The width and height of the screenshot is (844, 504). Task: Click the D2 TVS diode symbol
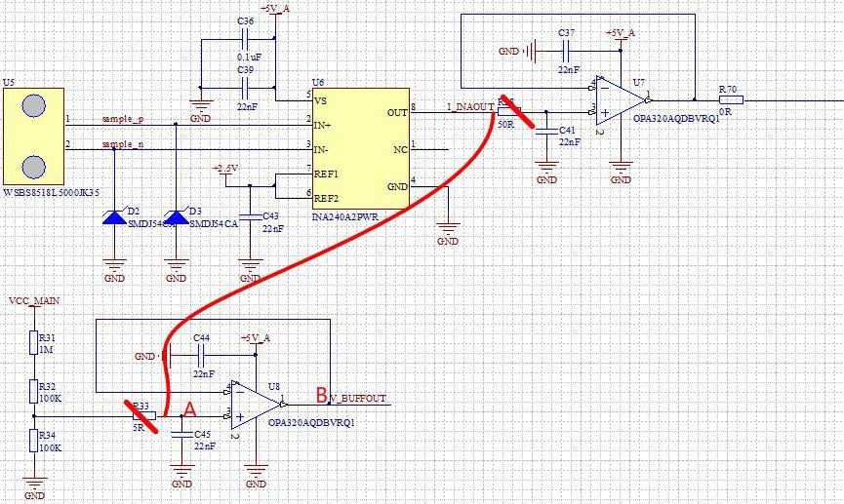pyautogui.click(x=114, y=216)
